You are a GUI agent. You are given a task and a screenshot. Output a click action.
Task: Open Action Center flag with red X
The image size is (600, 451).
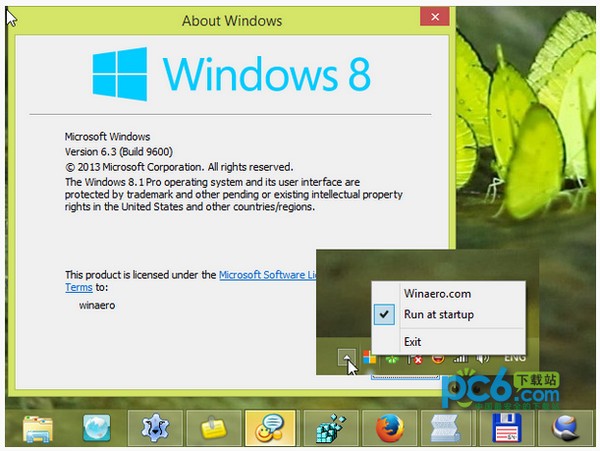pos(415,359)
